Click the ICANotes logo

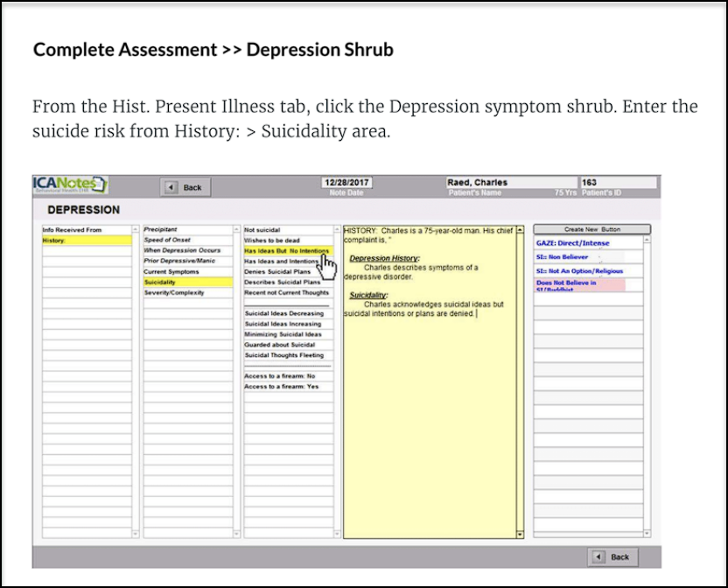70,185
